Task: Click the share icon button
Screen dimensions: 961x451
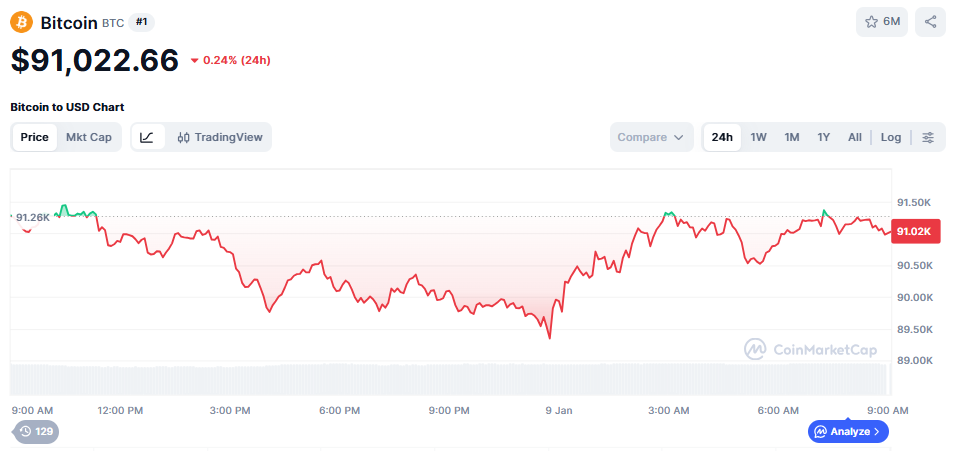Action: click(x=930, y=22)
